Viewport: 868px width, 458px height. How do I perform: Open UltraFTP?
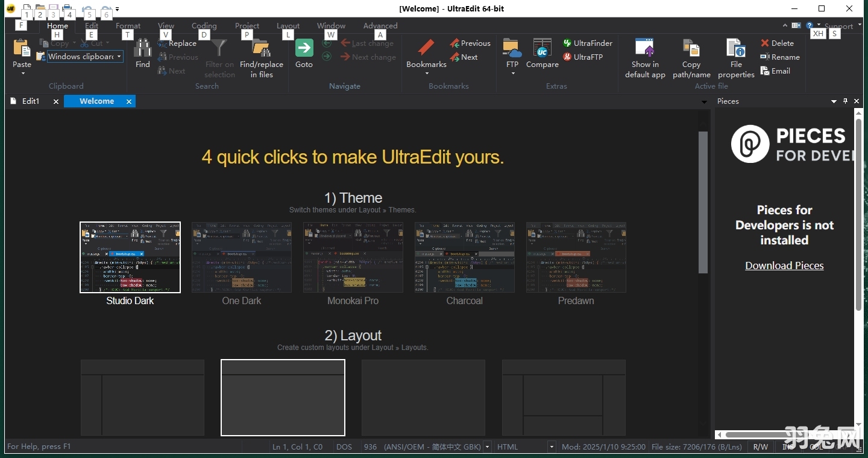tap(582, 57)
